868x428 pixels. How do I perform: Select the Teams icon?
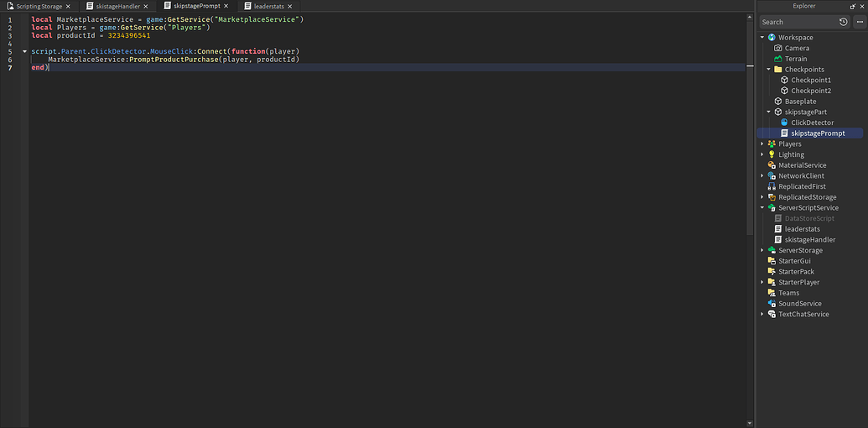click(772, 293)
